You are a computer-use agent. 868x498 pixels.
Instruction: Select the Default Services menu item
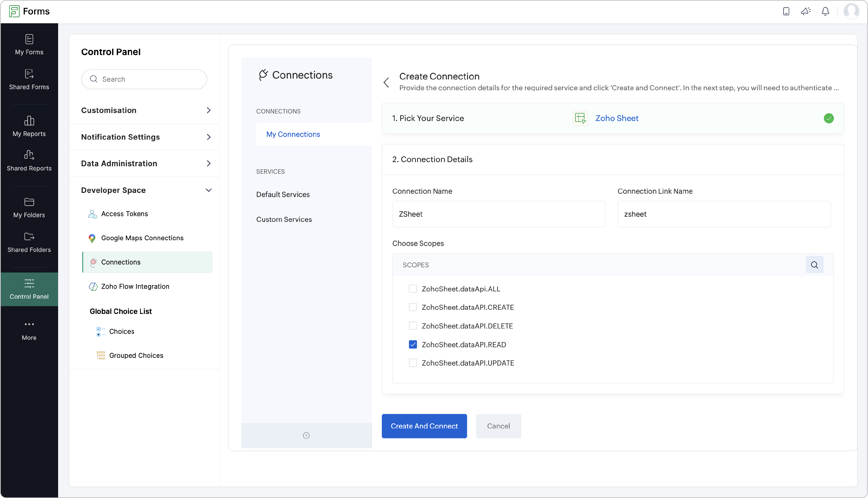[283, 194]
